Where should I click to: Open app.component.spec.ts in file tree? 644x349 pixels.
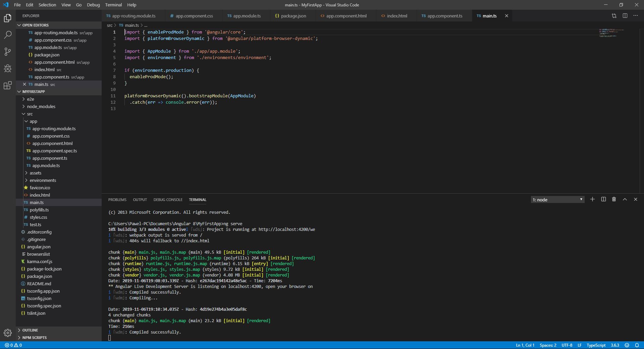pyautogui.click(x=59, y=151)
